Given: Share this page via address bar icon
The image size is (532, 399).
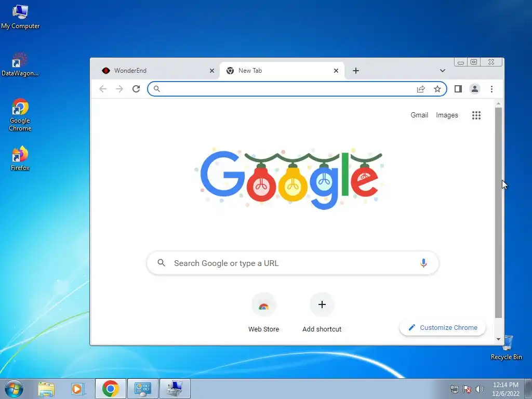Looking at the screenshot, I should point(421,89).
